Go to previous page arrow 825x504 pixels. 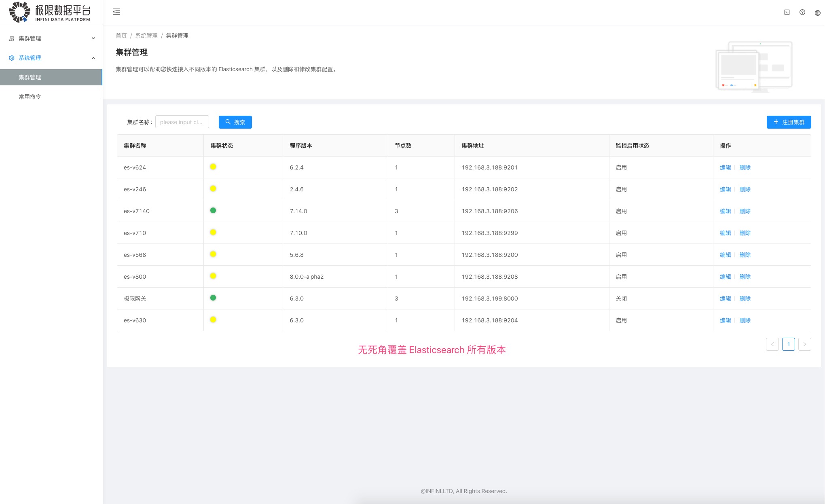pyautogui.click(x=772, y=344)
